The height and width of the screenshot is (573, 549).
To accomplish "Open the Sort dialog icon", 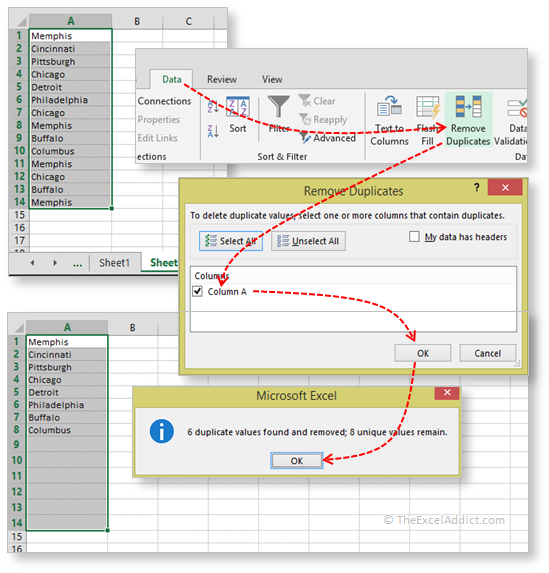I will 238,107.
